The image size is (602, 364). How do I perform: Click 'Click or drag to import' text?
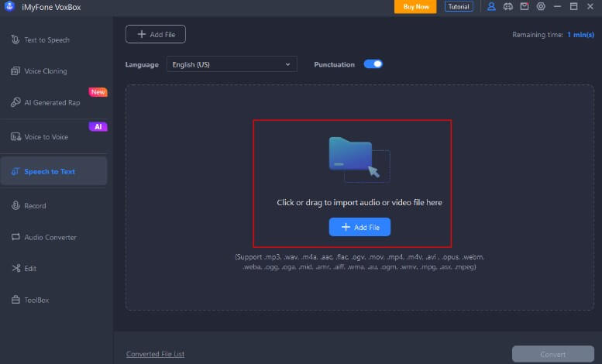coord(359,202)
